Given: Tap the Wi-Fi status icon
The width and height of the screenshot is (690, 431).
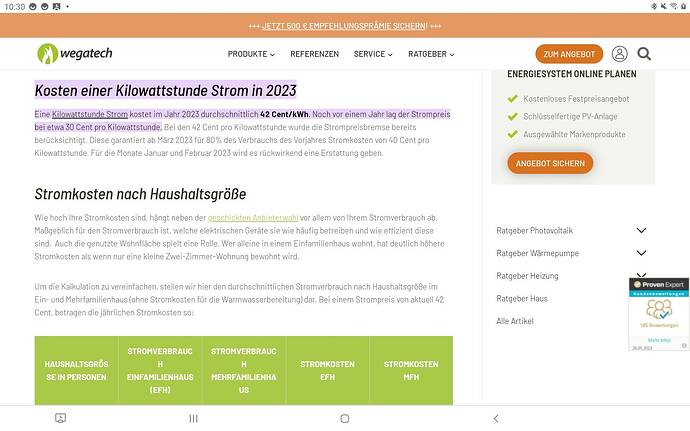Looking at the screenshot, I should pos(673,6).
